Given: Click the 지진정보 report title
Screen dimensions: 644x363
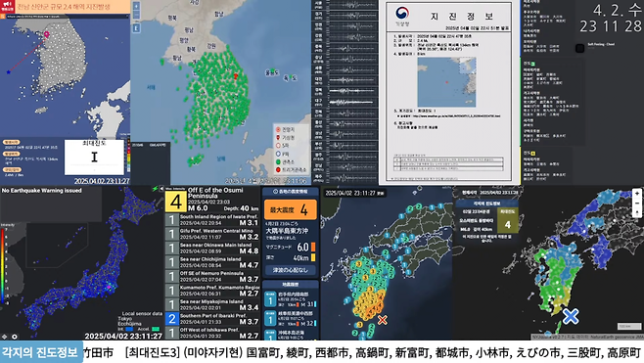Looking at the screenshot, I should point(462,16).
